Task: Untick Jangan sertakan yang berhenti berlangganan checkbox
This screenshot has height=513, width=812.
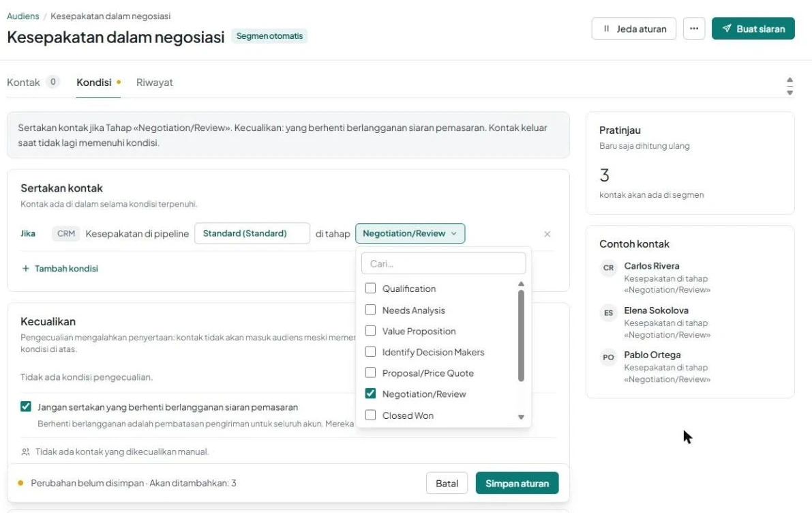Action: (26, 407)
